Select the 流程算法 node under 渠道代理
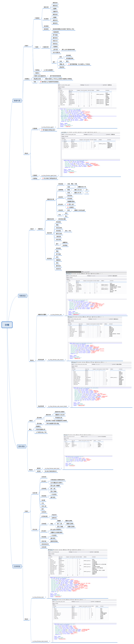This screenshot has height=644, width=134. [x=27, y=79]
